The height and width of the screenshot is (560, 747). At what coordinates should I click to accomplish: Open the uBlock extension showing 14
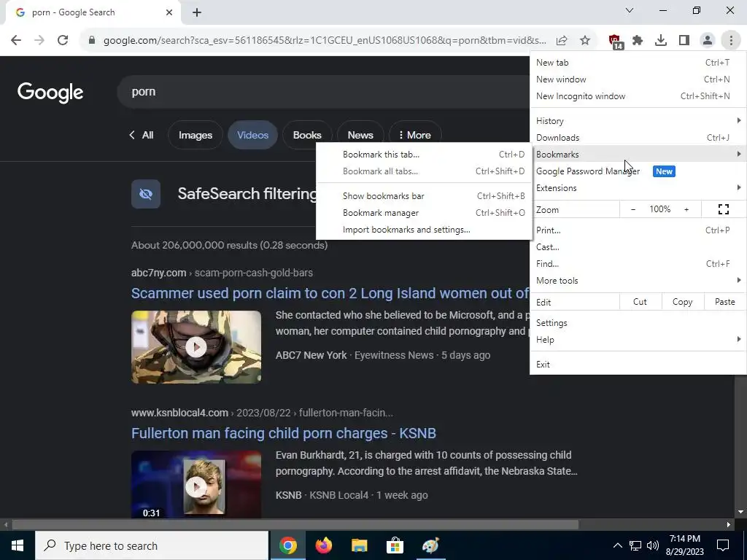click(616, 42)
